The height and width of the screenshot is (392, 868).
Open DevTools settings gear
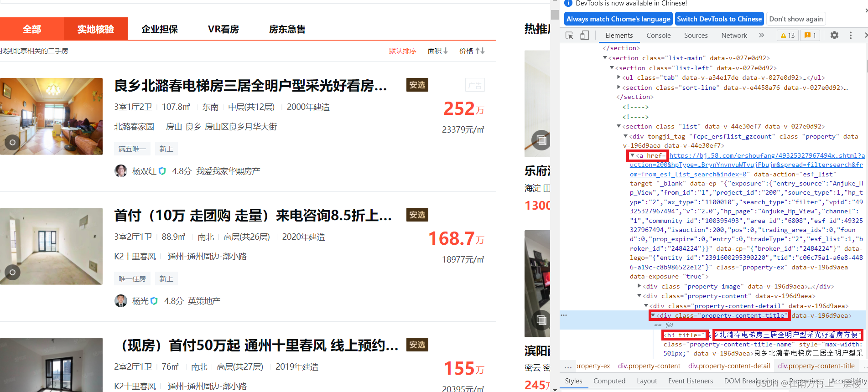834,35
